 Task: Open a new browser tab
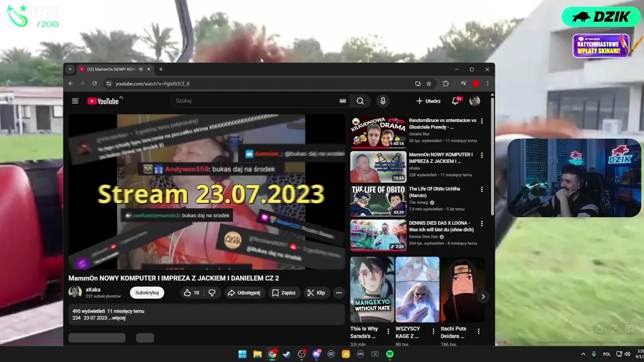click(161, 69)
